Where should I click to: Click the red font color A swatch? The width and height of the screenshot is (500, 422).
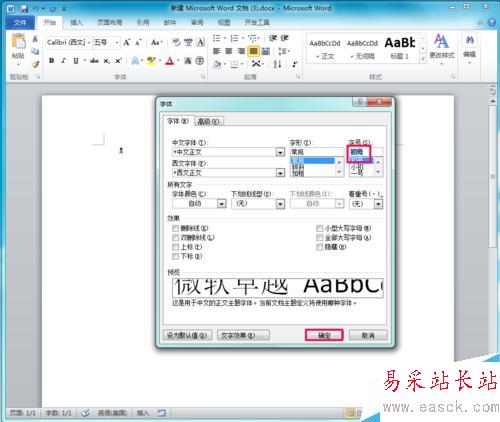coord(170,61)
